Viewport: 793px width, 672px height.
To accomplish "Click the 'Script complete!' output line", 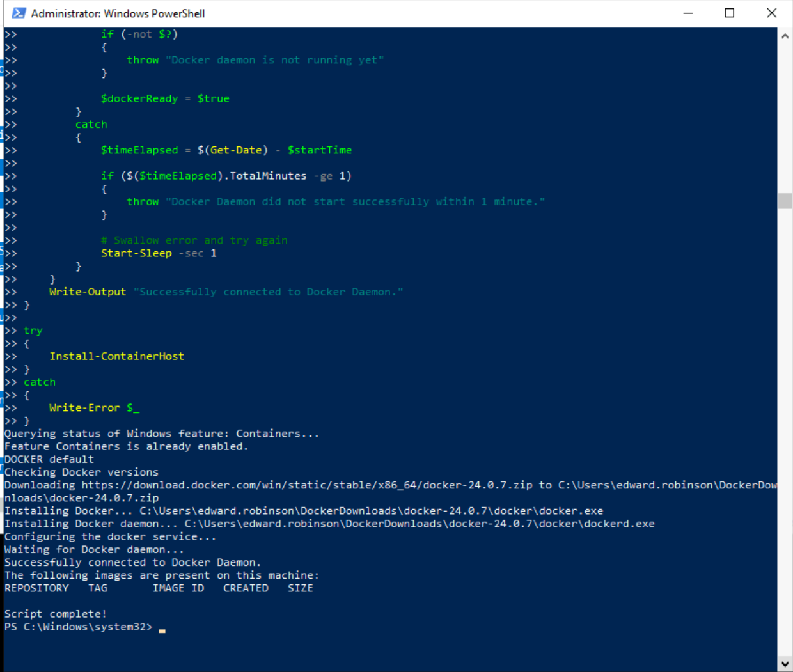I will pos(56,614).
